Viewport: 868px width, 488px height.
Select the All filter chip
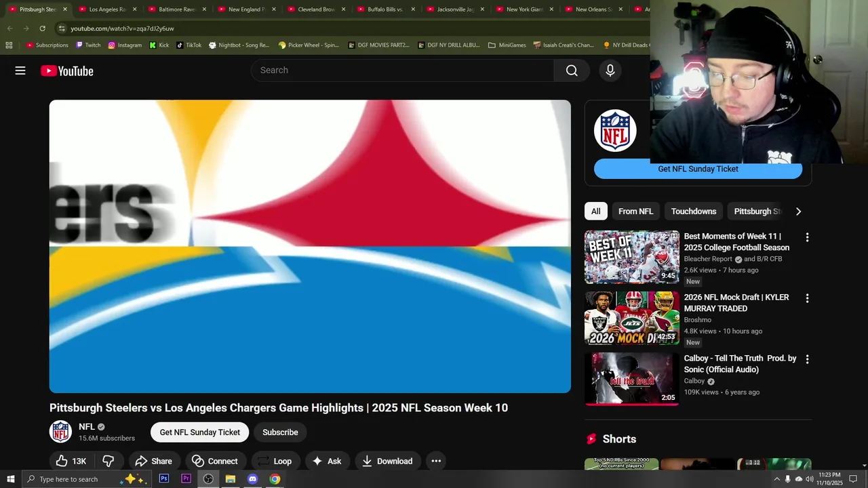click(x=595, y=211)
